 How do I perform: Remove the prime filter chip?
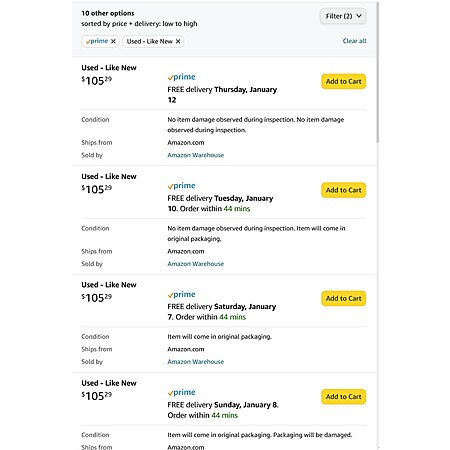pos(113,41)
